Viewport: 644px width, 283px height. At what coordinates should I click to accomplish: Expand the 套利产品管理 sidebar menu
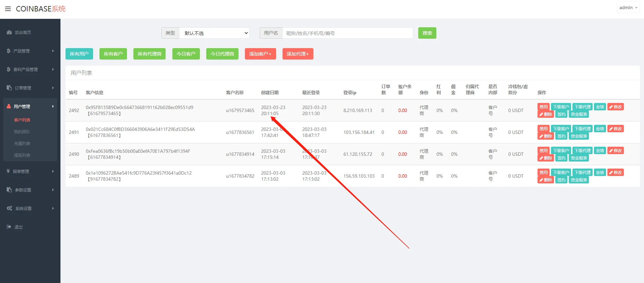pos(30,69)
